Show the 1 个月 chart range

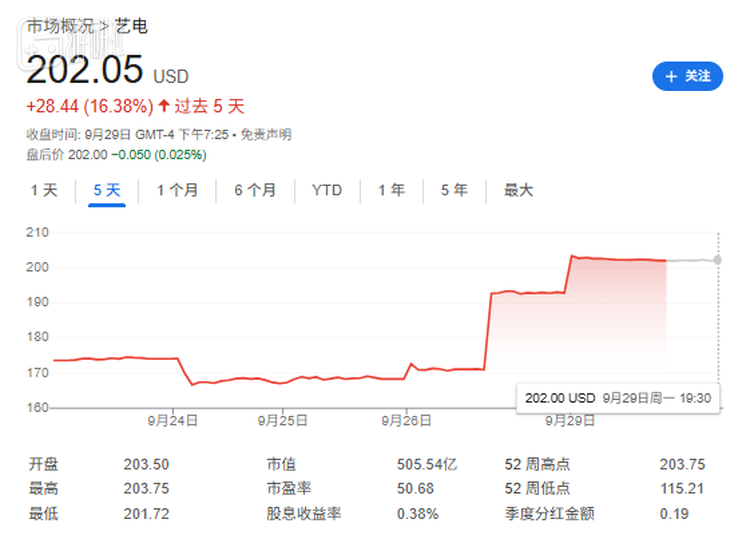click(x=177, y=190)
